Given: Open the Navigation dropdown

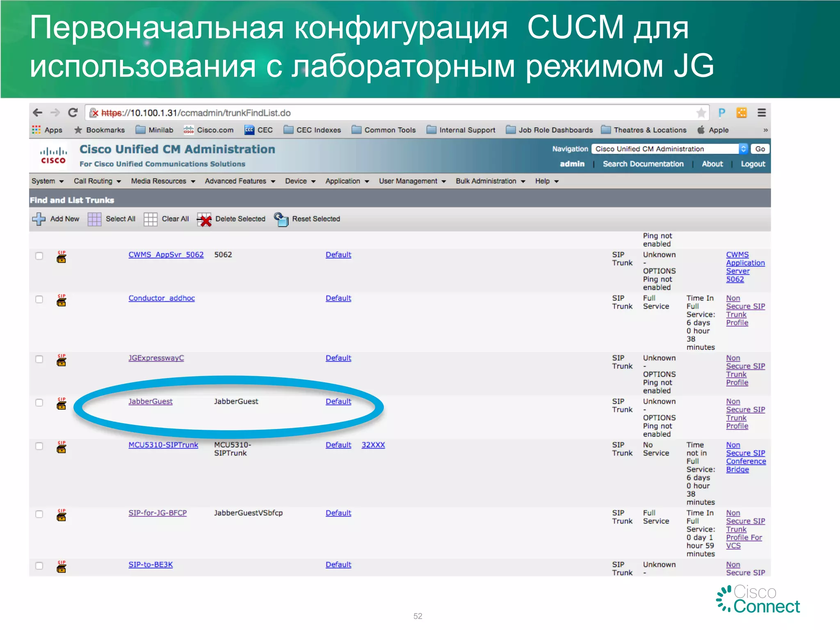Looking at the screenshot, I should [x=670, y=149].
